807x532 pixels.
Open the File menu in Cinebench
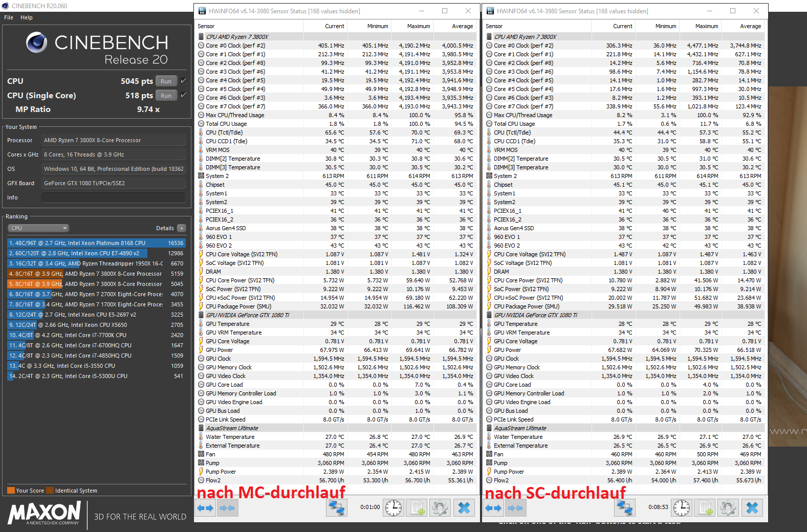tap(9, 17)
